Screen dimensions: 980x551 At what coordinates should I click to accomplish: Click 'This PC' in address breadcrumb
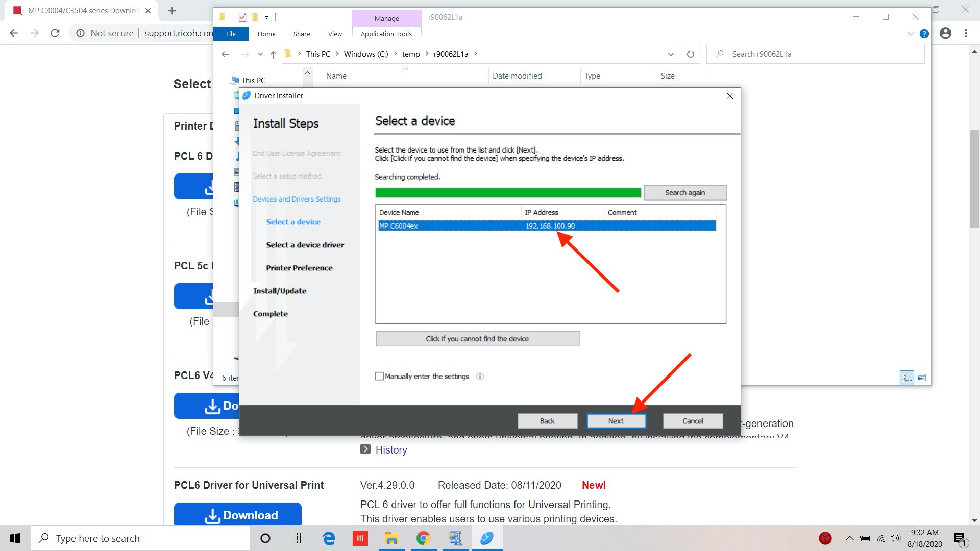coord(318,54)
